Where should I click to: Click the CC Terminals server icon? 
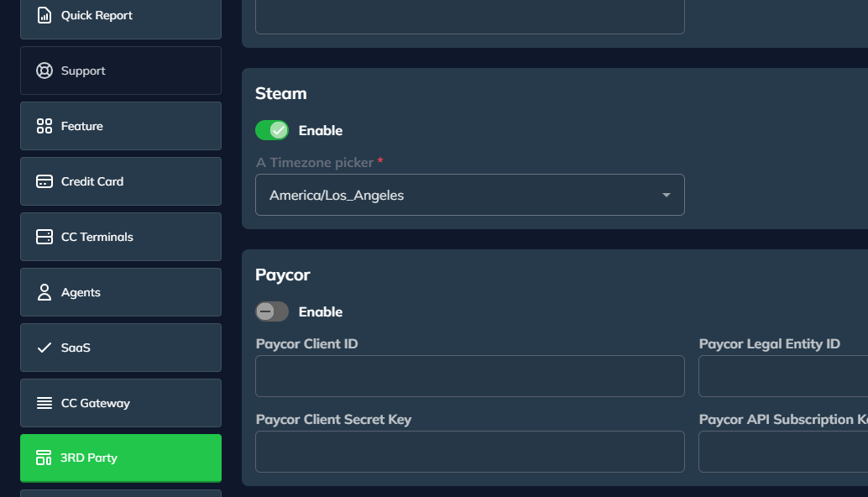[x=44, y=237]
